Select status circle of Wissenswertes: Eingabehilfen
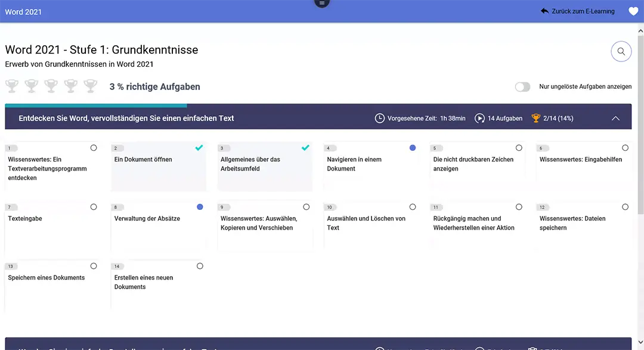 point(625,148)
